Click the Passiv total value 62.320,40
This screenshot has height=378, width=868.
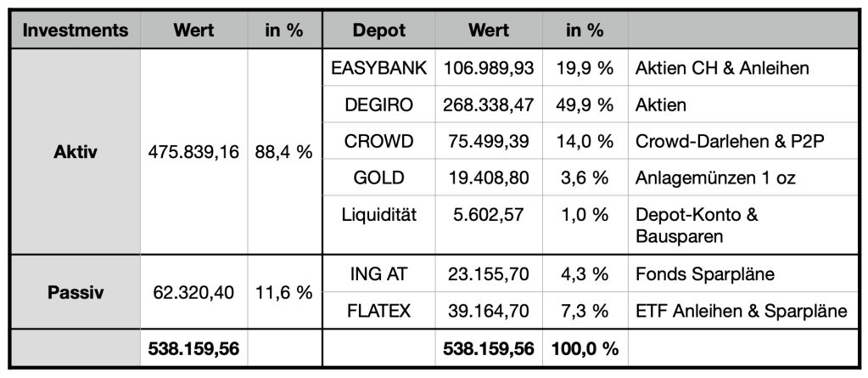(x=193, y=294)
